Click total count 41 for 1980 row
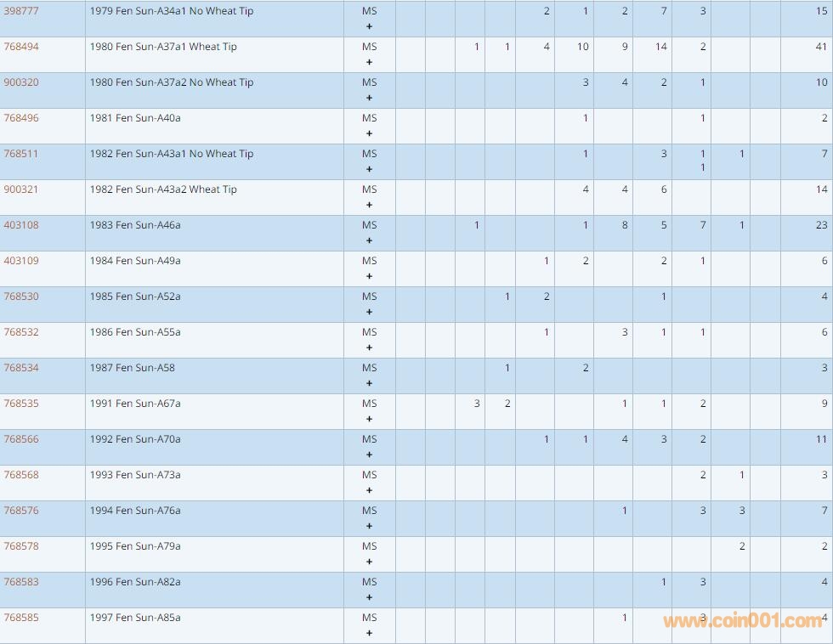The image size is (833, 644). click(x=821, y=47)
